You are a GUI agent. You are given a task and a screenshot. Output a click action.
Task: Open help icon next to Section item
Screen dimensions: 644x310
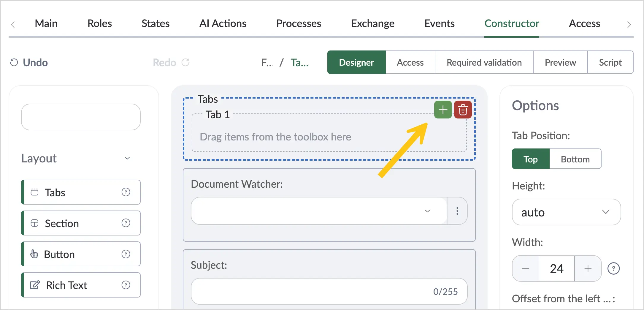[126, 223]
